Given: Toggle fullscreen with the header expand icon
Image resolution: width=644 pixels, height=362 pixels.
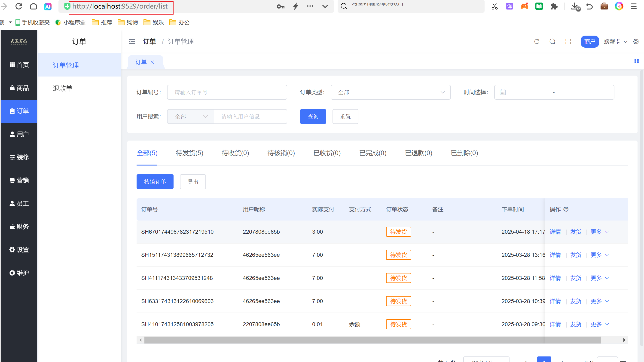Looking at the screenshot, I should (568, 42).
